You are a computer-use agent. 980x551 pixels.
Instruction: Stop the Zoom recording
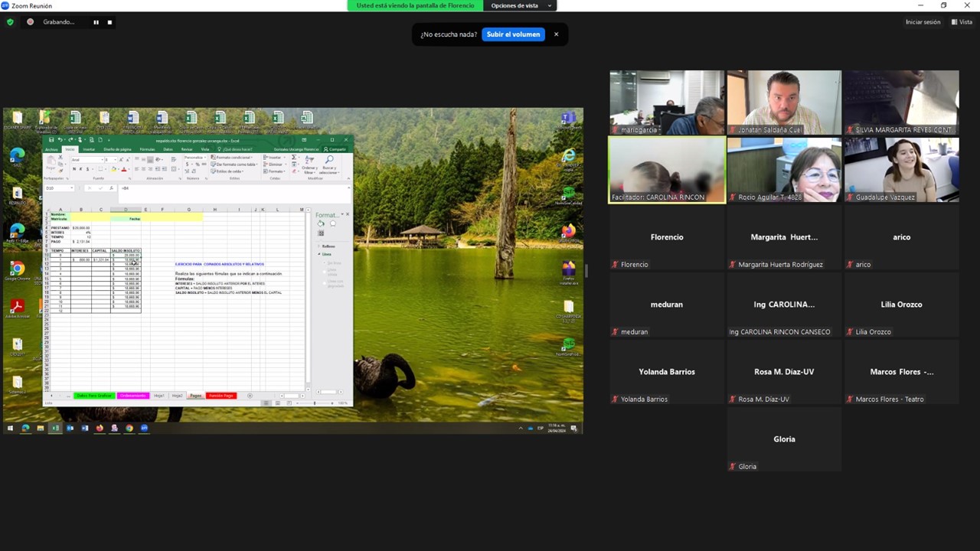tap(109, 22)
